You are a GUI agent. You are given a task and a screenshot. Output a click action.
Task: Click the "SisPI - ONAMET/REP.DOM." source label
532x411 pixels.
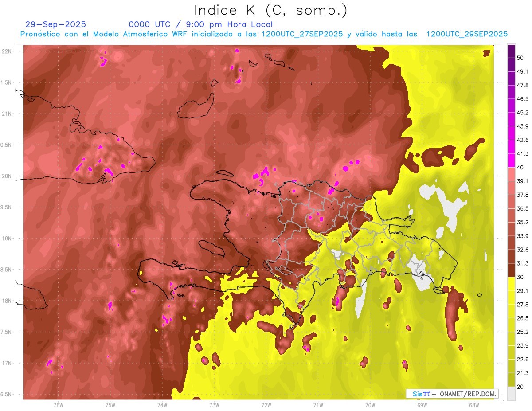452,394
